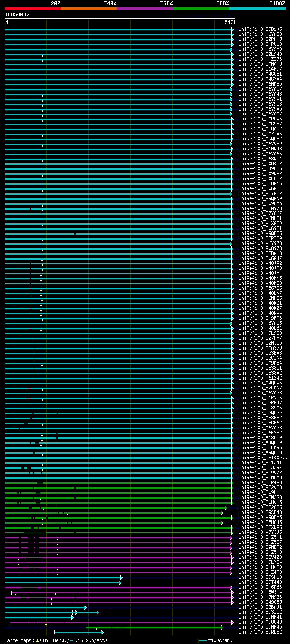Click the purple ~60% identity color bar
The width and height of the screenshot is (290, 644).
(145, 8)
